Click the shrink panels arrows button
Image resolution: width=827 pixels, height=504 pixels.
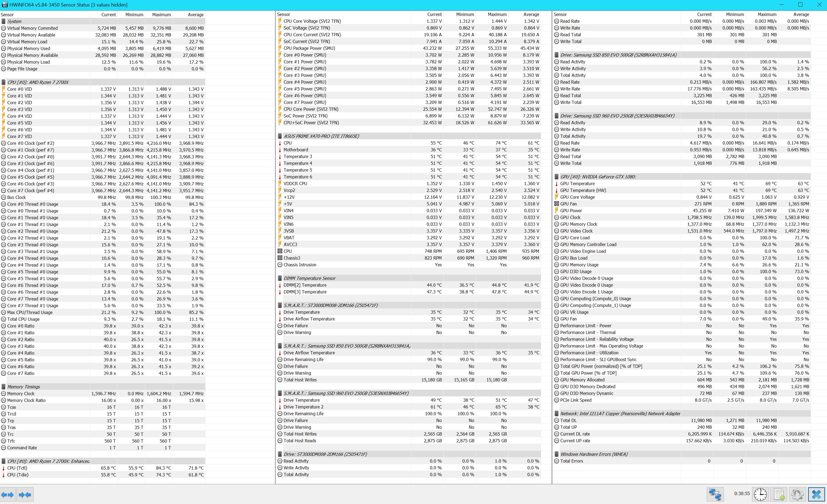pyautogui.click(x=25, y=495)
